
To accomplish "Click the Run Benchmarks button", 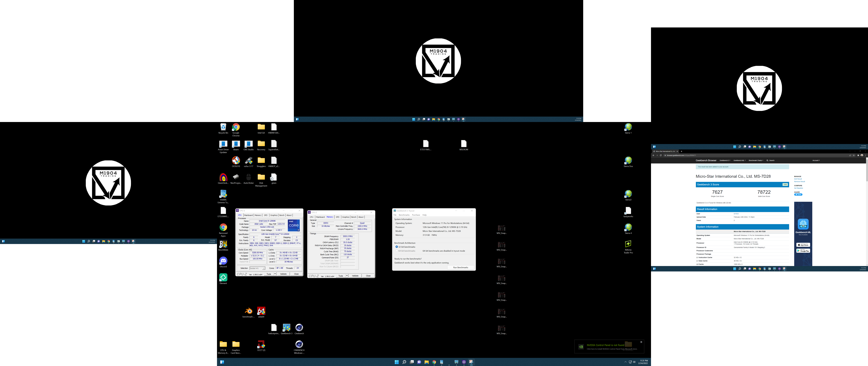I will 461,267.
